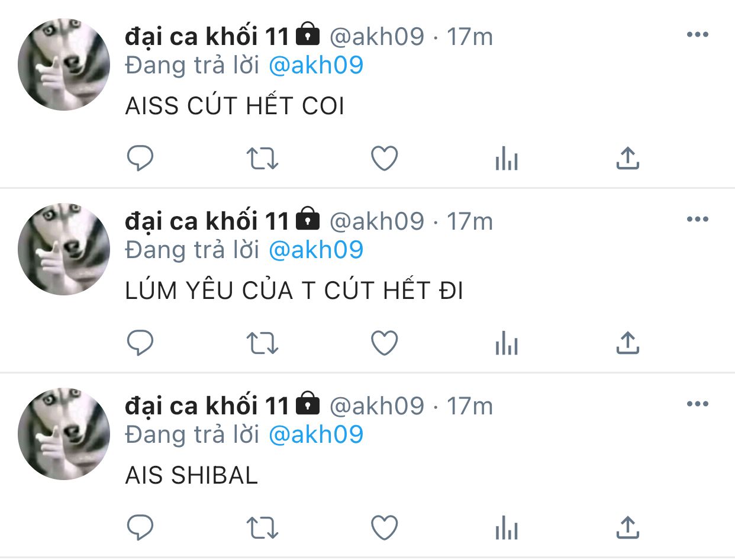Reply to the AISS CÚT HẾT COI tweet
This screenshot has width=735, height=560.
[140, 159]
